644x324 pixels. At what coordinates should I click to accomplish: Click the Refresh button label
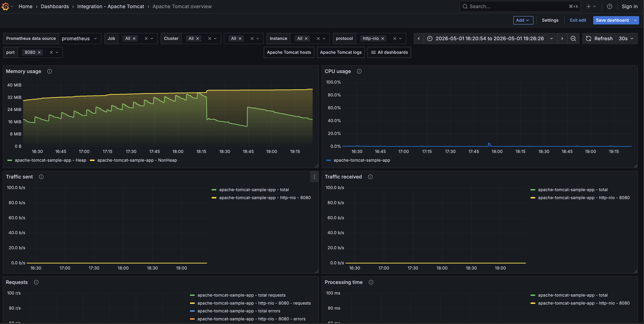click(603, 39)
